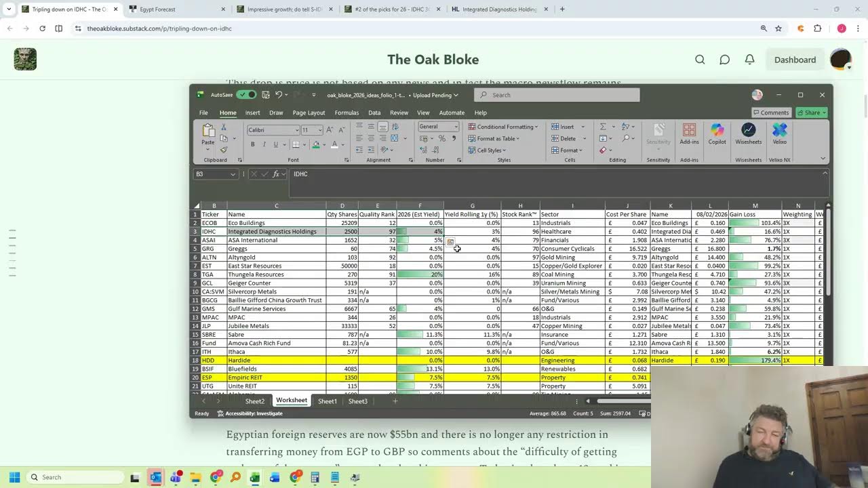Click the Cut scissors icon
The height and width of the screenshot is (488, 868).
(x=224, y=127)
